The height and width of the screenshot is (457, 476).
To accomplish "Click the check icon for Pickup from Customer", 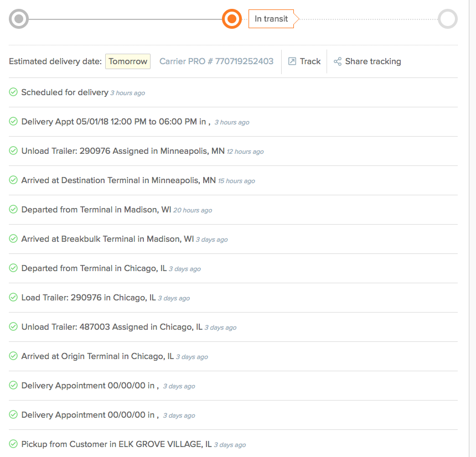I will pos(13,444).
